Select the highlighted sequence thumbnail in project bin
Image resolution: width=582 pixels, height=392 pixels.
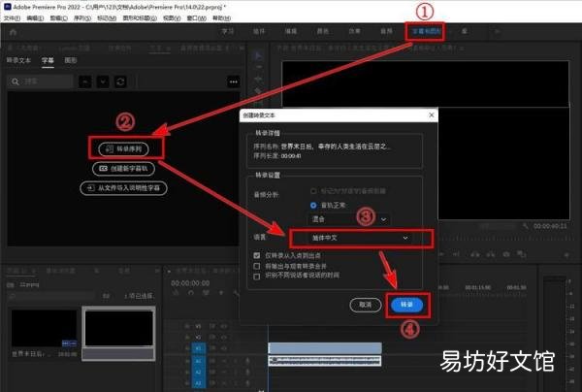(x=118, y=329)
